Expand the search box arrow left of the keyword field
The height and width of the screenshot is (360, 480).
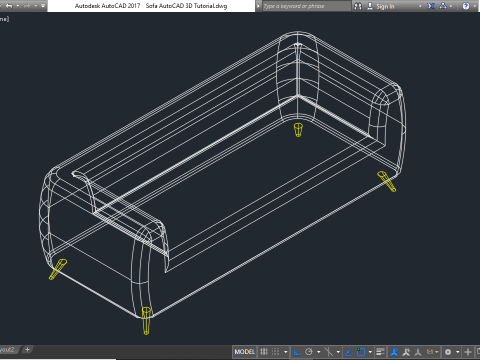tap(259, 6)
